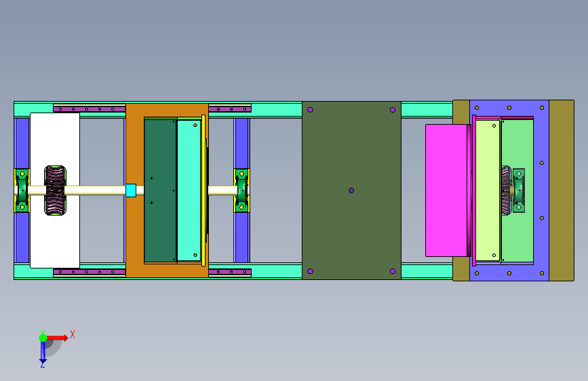The width and height of the screenshot is (588, 381).
Task: Pick the cyan square coupling on the shaft
Action: [x=131, y=190]
